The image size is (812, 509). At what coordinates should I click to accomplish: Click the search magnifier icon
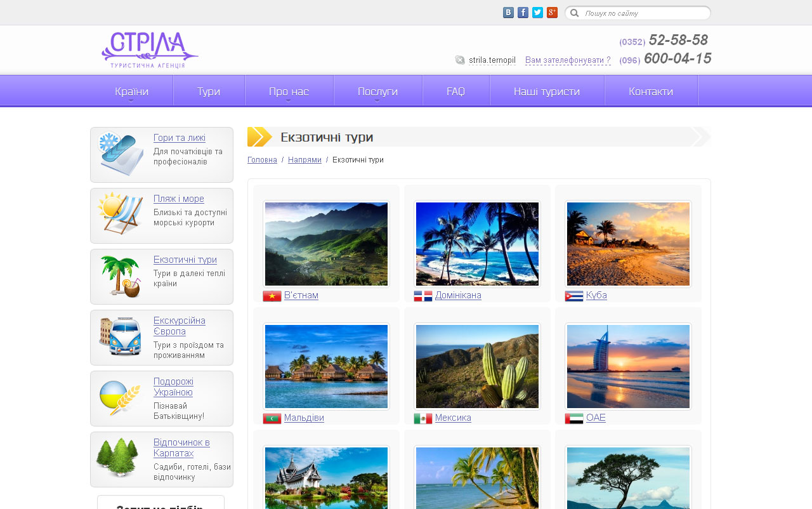tap(574, 13)
